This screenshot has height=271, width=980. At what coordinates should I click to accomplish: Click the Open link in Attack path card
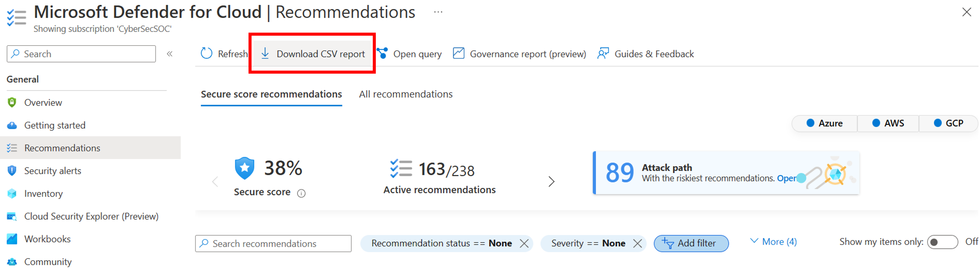pos(786,178)
